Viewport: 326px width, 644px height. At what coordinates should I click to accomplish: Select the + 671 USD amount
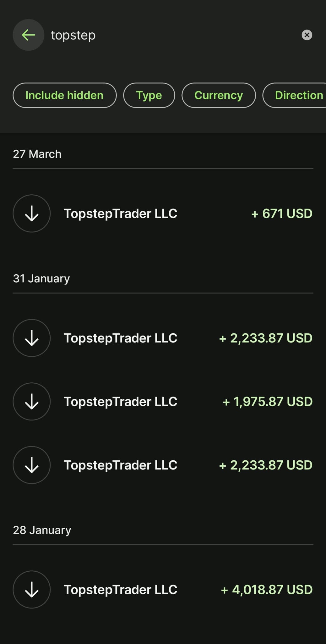282,214
